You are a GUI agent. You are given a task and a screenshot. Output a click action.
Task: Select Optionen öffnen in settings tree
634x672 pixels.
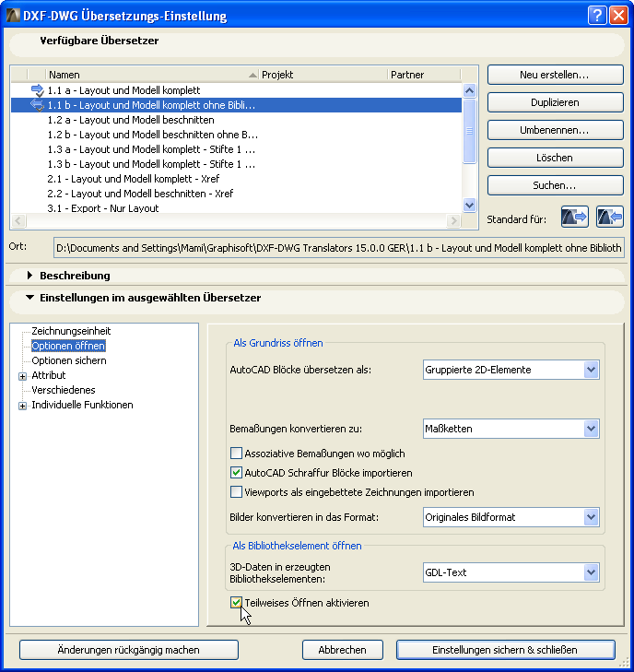[68, 346]
